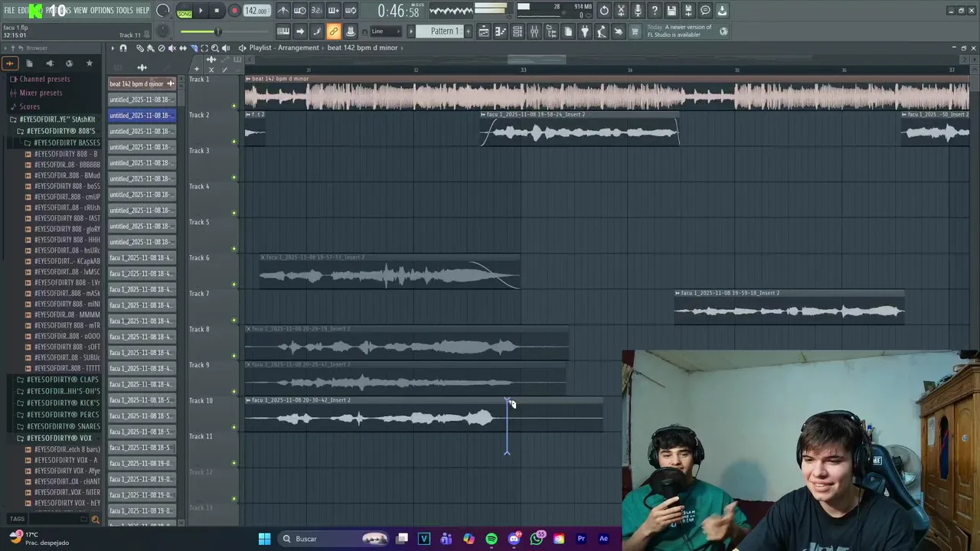This screenshot has width=980, height=551.
Task: Click the pattern selector left arrow
Action: pos(411,31)
